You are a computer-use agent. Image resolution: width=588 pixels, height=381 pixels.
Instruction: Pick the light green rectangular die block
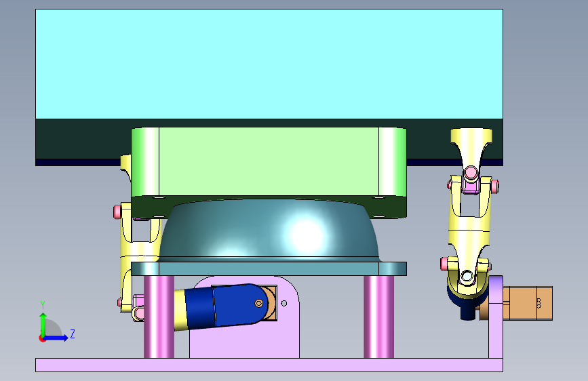[x=269, y=161]
